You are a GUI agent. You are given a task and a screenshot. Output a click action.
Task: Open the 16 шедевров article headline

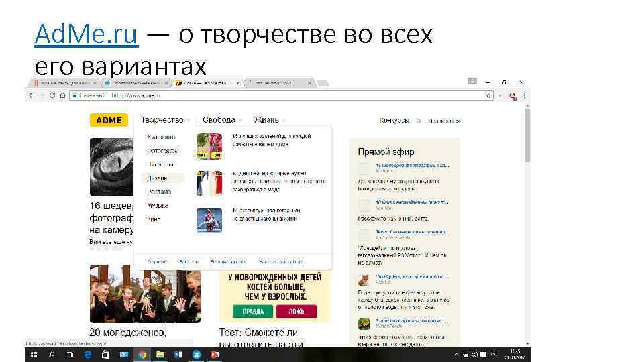(112, 217)
